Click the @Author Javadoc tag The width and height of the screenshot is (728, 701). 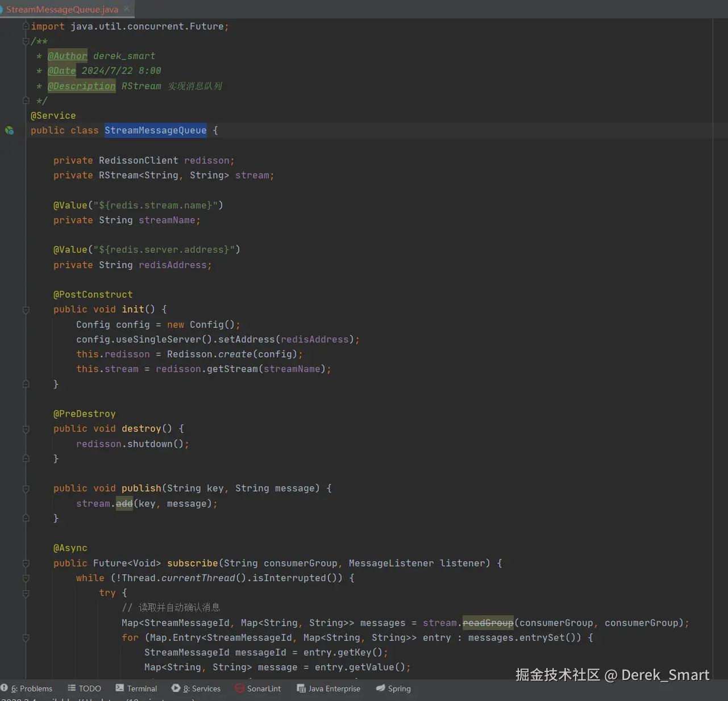click(67, 56)
